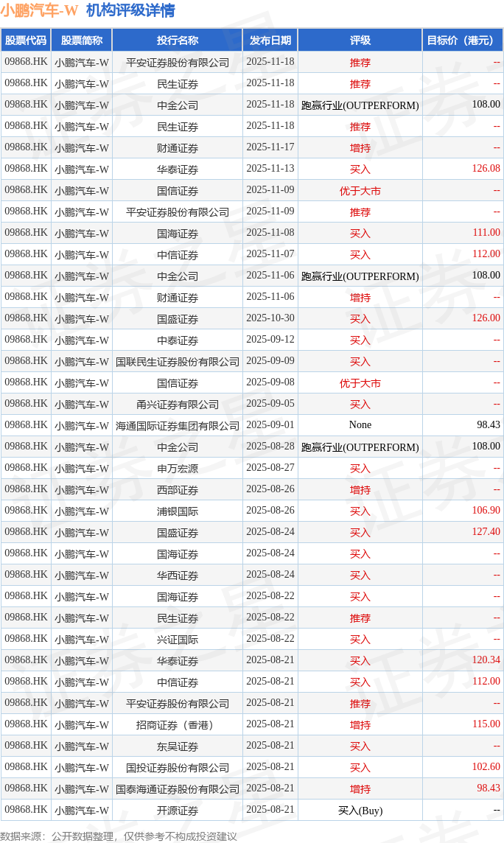Click the 发布日期 column header
504x843 pixels.
coord(270,41)
